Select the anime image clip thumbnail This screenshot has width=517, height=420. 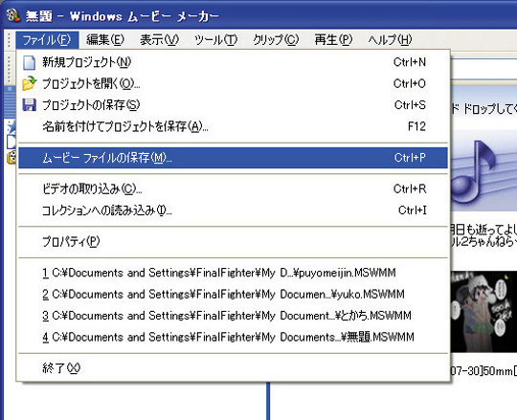pyautogui.click(x=483, y=312)
